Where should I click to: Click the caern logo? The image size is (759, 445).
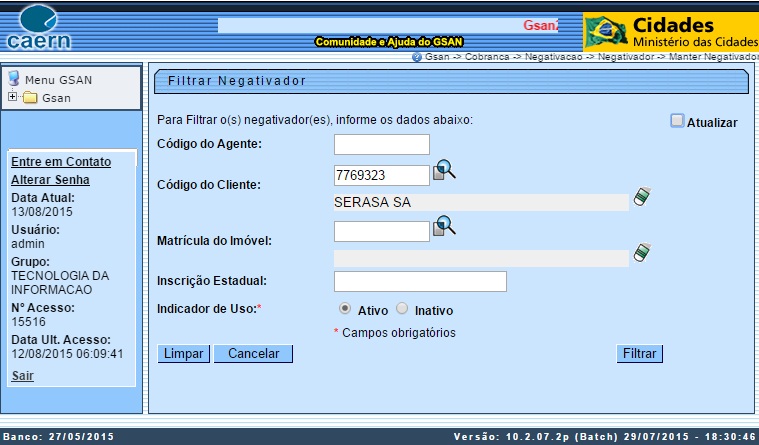[38, 27]
